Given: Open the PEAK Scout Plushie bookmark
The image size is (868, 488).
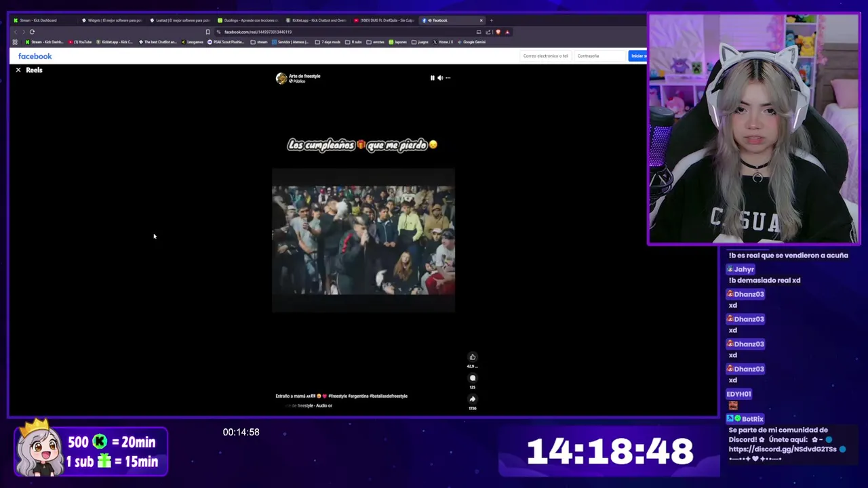Looking at the screenshot, I should 226,42.
